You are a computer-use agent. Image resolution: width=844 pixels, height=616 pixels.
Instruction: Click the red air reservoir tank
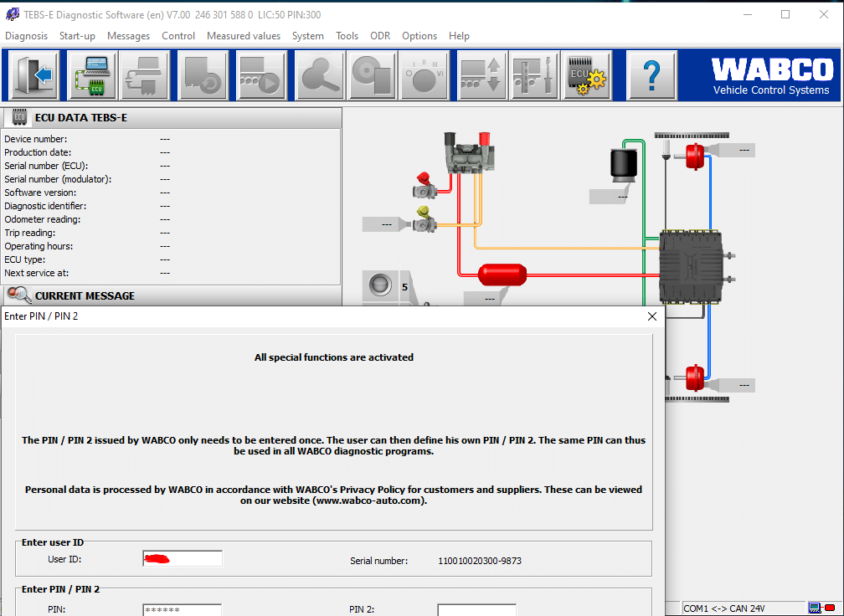(502, 274)
